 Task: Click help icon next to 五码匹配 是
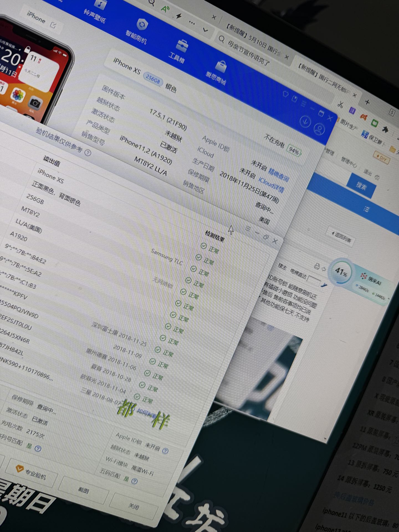coord(134,481)
